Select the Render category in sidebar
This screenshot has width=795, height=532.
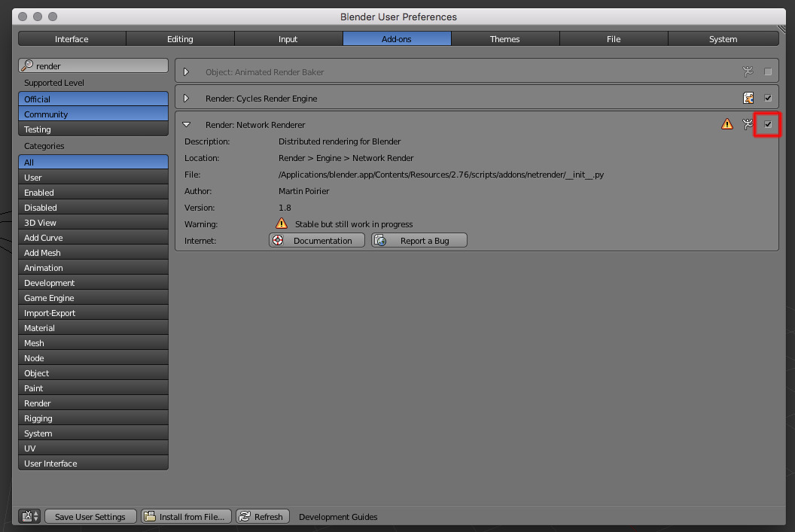point(93,403)
